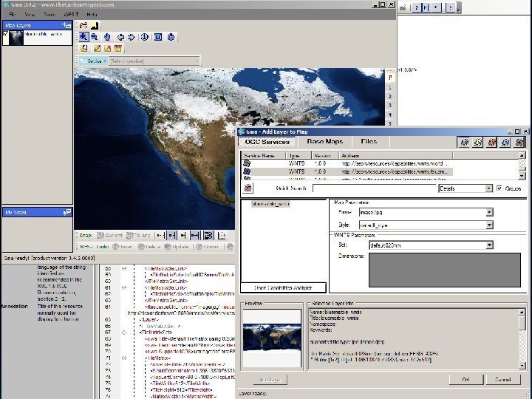
Task: Toggle visibility checkbox of bluemarble layer
Action: point(7,35)
